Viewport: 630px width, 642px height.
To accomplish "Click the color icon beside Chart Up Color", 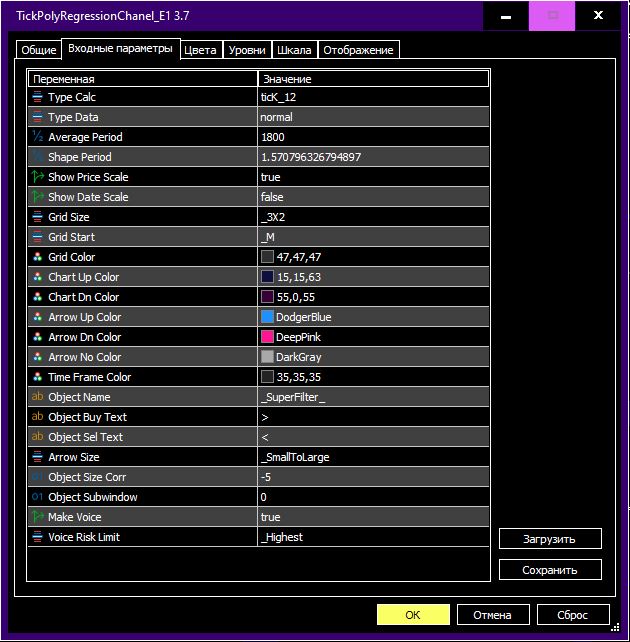I will 37,277.
